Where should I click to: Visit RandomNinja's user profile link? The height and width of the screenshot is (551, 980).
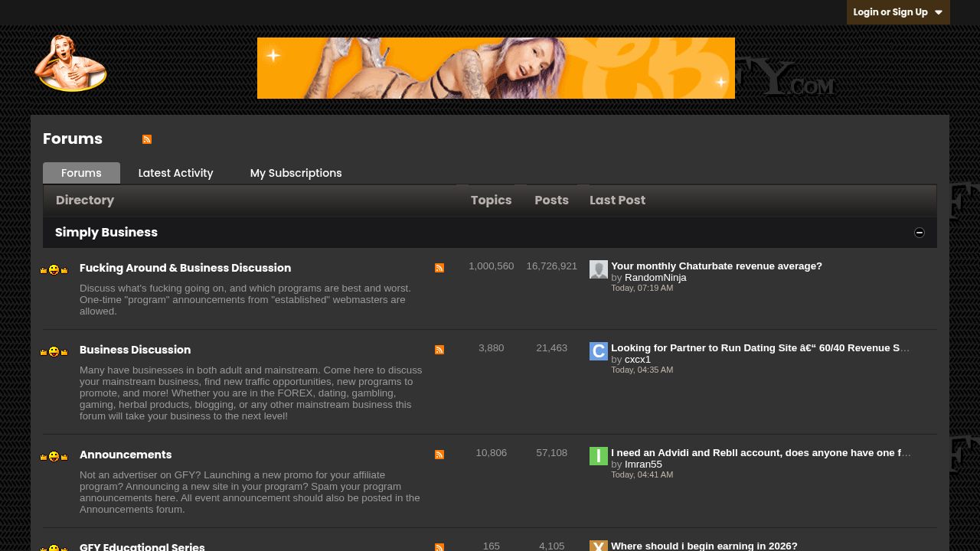click(x=655, y=277)
